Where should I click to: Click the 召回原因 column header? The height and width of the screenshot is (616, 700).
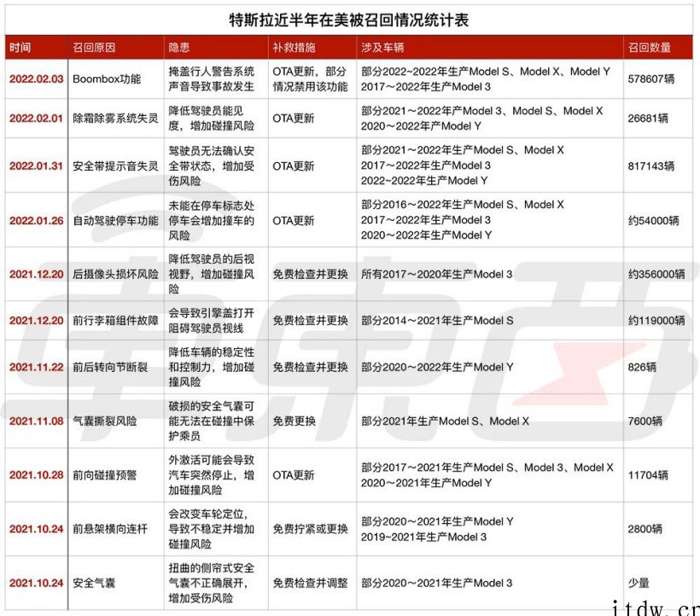coord(94,47)
